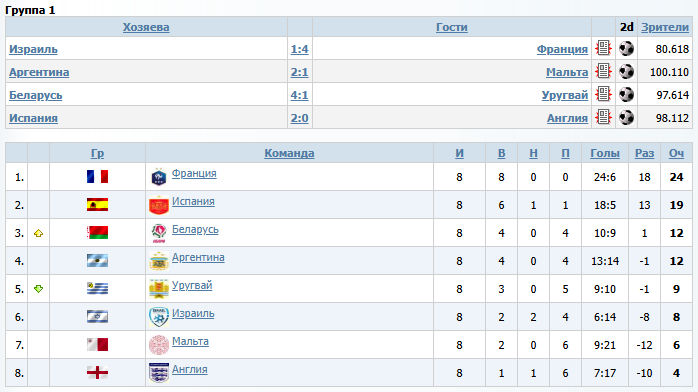Sort matches by Зрители column header
The image size is (698, 392).
pos(665,27)
